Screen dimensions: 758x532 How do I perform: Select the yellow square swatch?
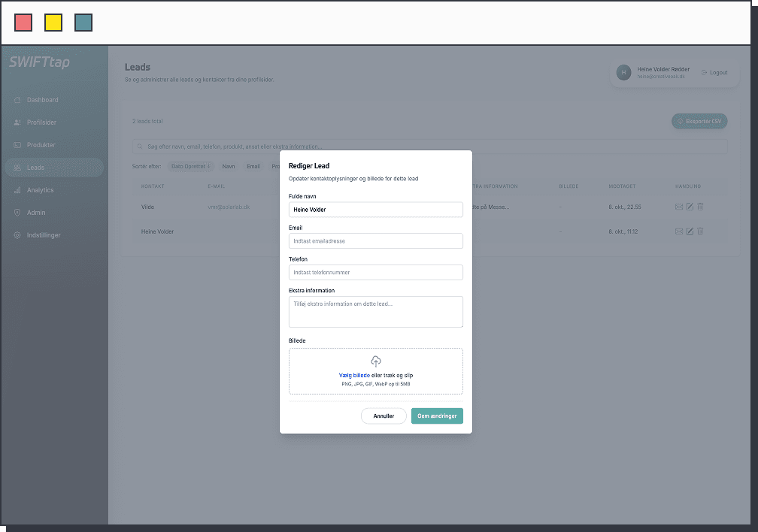[53, 23]
